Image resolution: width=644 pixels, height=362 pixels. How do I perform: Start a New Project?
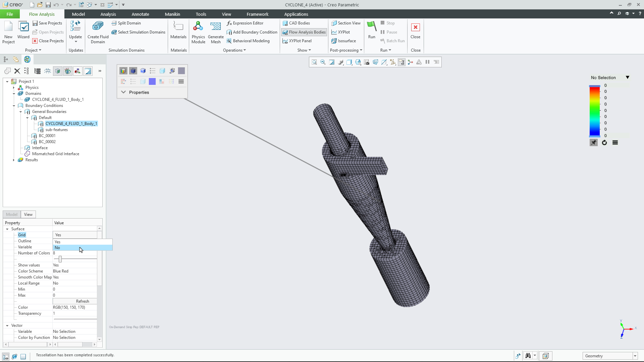[x=8, y=32]
